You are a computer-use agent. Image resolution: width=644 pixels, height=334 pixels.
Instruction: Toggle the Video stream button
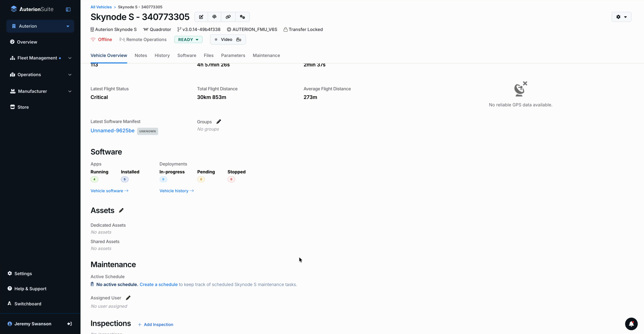pos(228,40)
